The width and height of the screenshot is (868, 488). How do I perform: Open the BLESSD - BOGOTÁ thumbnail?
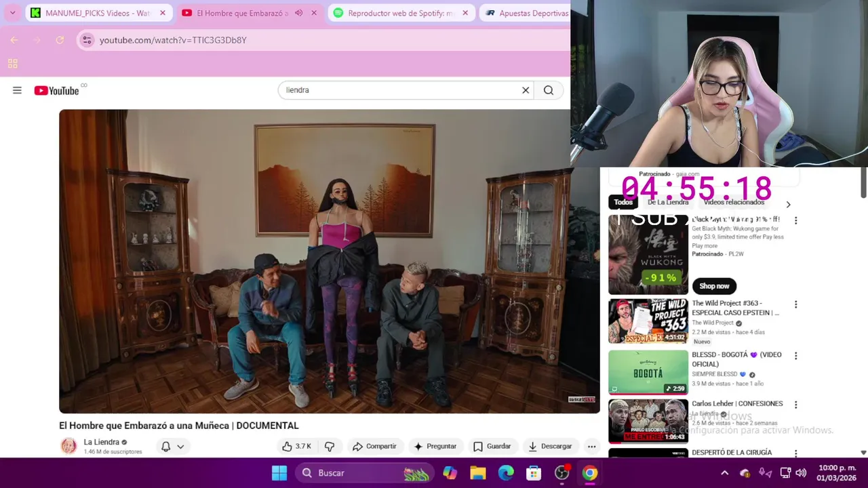point(648,372)
